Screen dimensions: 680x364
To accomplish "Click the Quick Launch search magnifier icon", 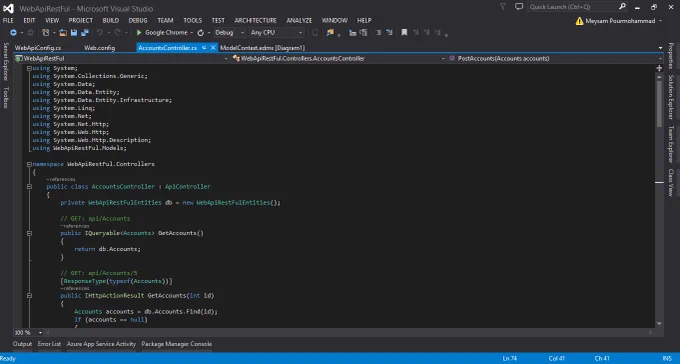I will pos(622,7).
